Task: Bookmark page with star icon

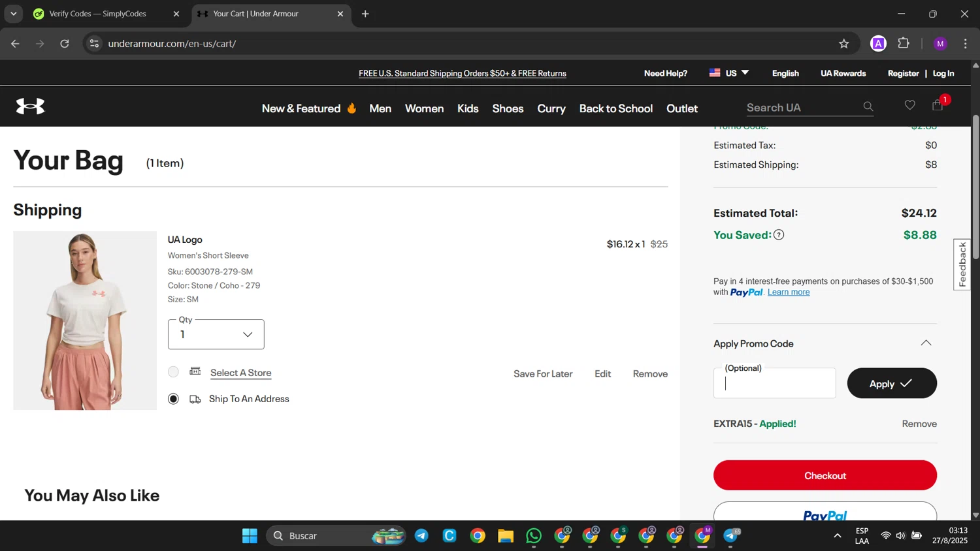Action: pos(843,44)
